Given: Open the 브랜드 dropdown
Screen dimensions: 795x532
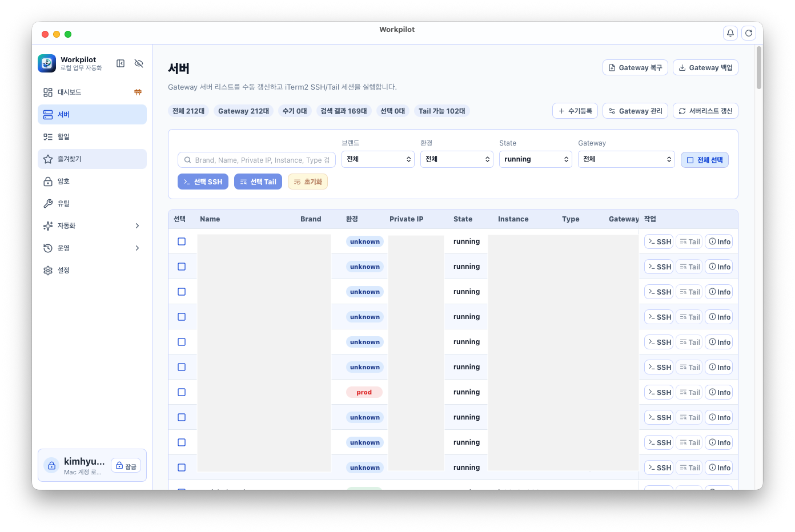Looking at the screenshot, I should click(x=378, y=159).
